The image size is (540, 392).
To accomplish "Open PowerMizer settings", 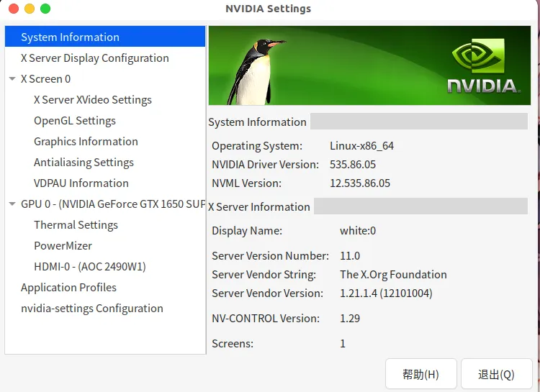I will click(x=63, y=246).
